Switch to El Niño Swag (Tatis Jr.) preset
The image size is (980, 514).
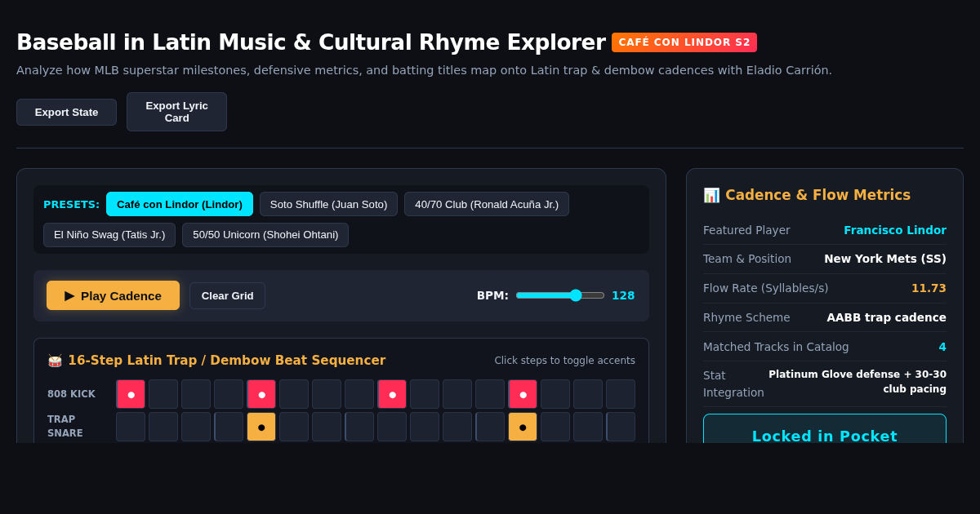click(x=109, y=235)
